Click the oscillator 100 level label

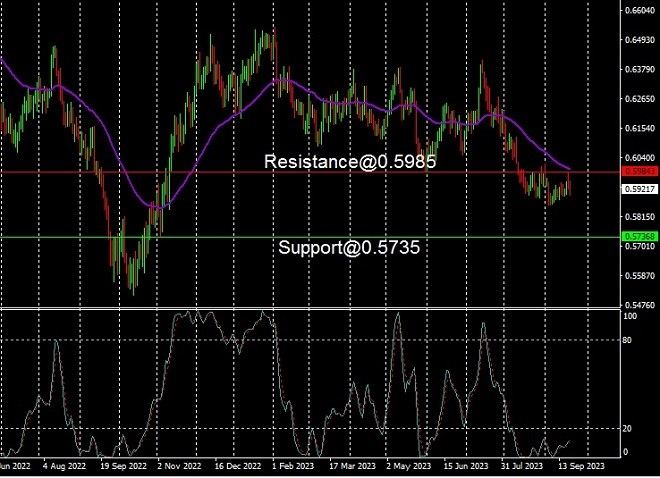pyautogui.click(x=630, y=316)
